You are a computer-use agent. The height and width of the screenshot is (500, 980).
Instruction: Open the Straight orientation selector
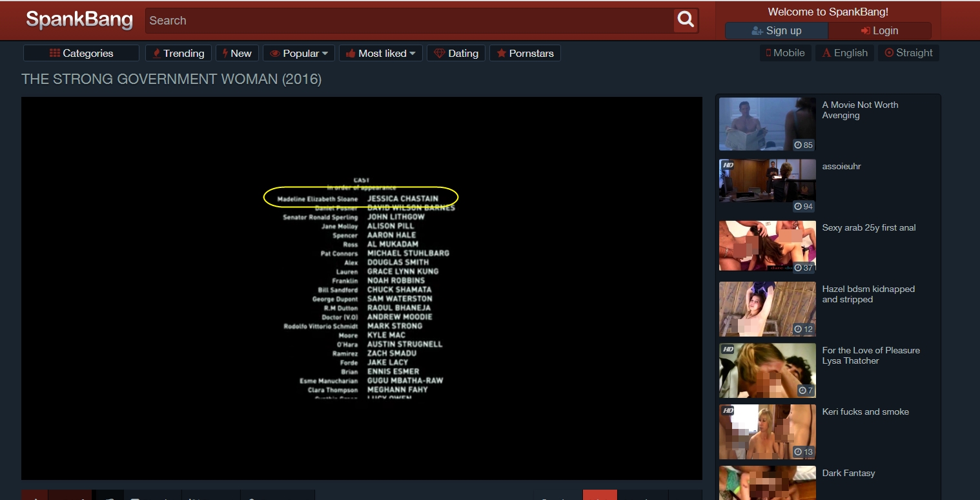tap(908, 53)
